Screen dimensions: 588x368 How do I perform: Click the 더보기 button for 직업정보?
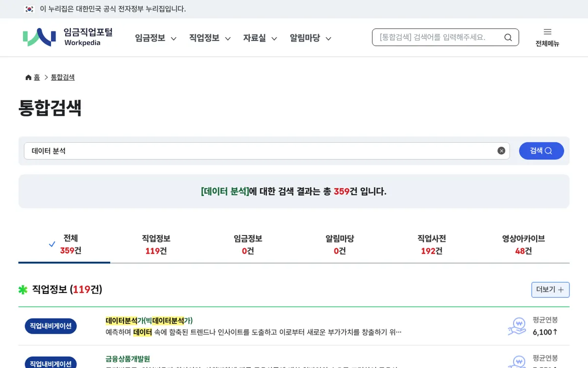click(550, 289)
